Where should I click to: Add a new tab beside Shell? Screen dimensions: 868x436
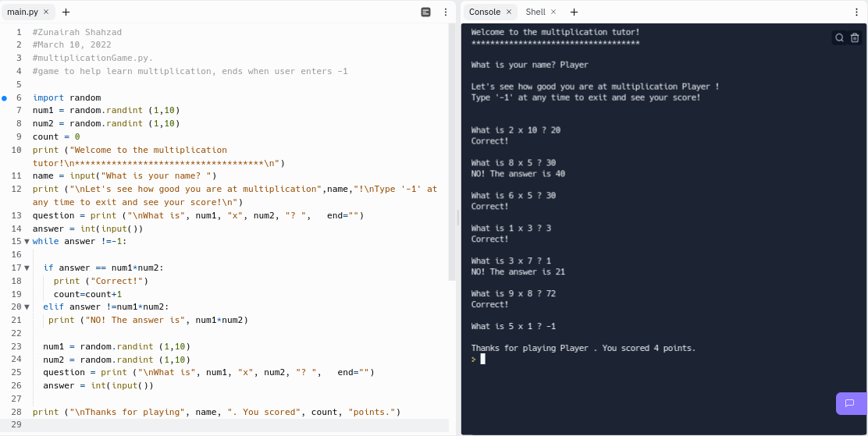[574, 12]
